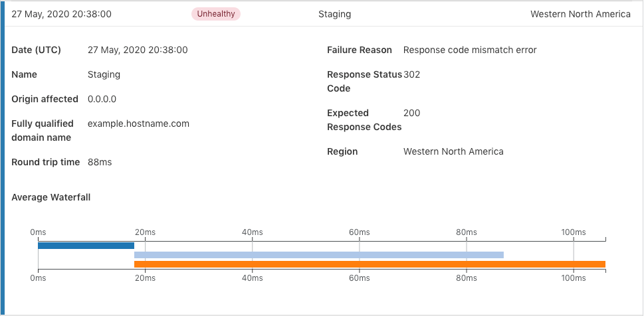The width and height of the screenshot is (644, 316).
Task: Select the orange waterfall bar
Action: (x=370, y=264)
